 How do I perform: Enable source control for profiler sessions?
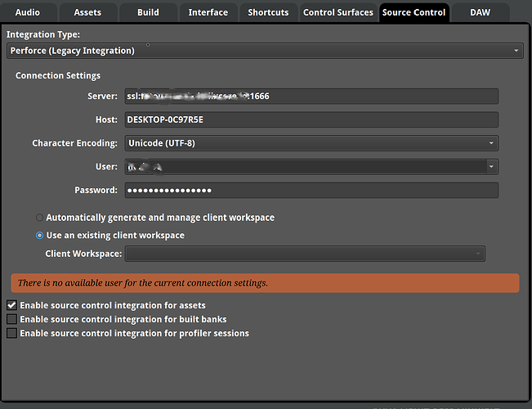tap(11, 333)
